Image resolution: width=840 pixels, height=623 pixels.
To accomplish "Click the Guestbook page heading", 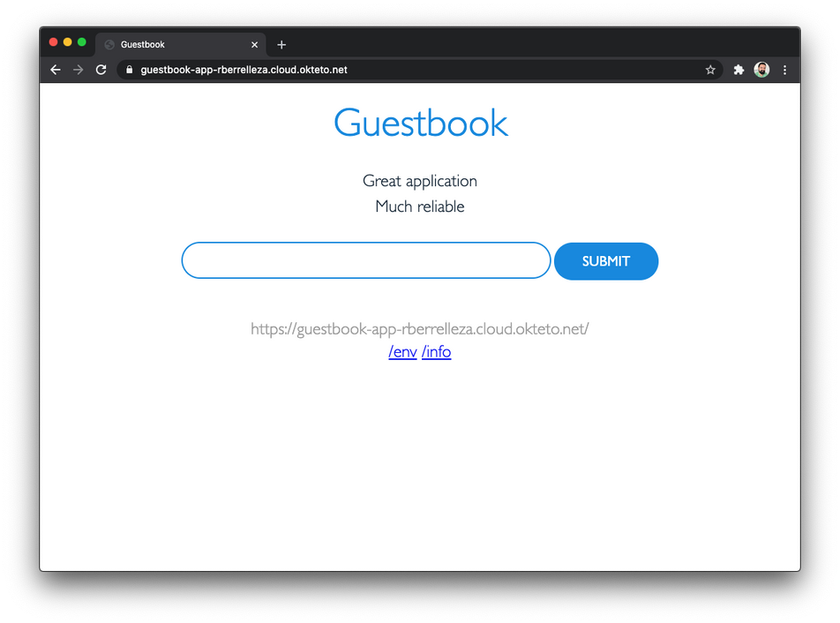I will click(x=420, y=123).
